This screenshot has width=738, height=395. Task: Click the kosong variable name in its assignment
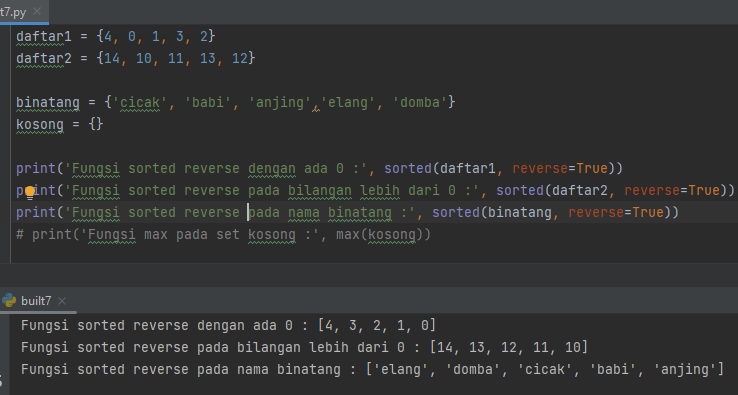(x=40, y=125)
